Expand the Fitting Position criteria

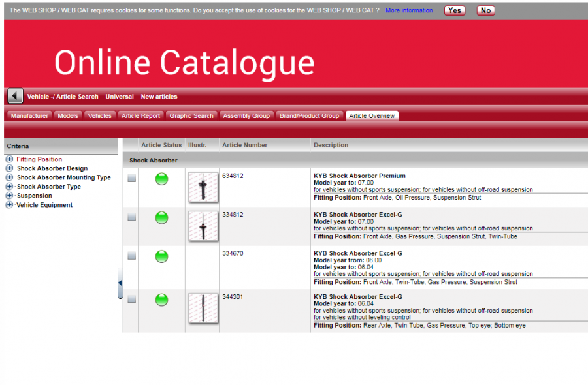point(9,159)
